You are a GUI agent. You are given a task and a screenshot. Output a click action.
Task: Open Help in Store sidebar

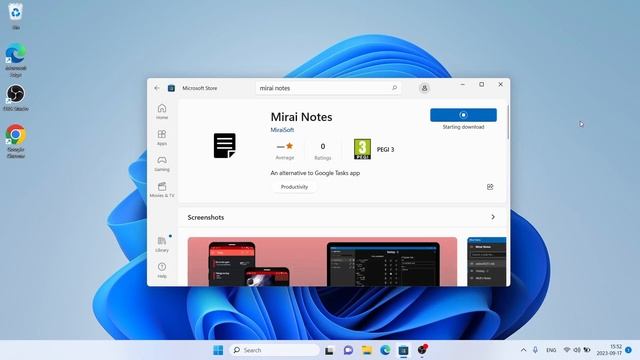(x=162, y=270)
